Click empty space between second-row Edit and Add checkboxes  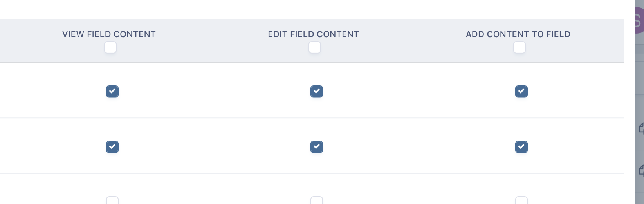(x=419, y=147)
